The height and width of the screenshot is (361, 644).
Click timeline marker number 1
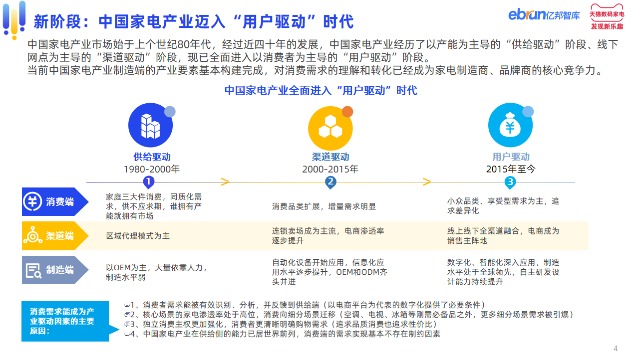click(x=148, y=182)
